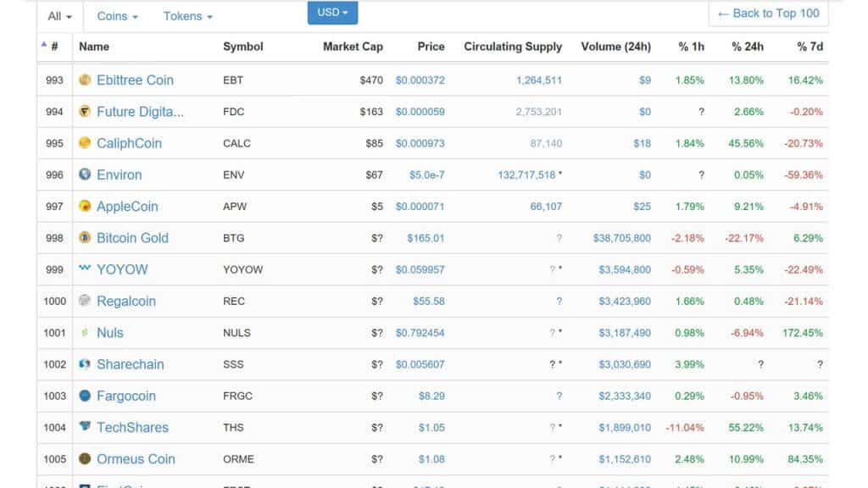Click the CaliphCoin logo icon

pos(85,143)
